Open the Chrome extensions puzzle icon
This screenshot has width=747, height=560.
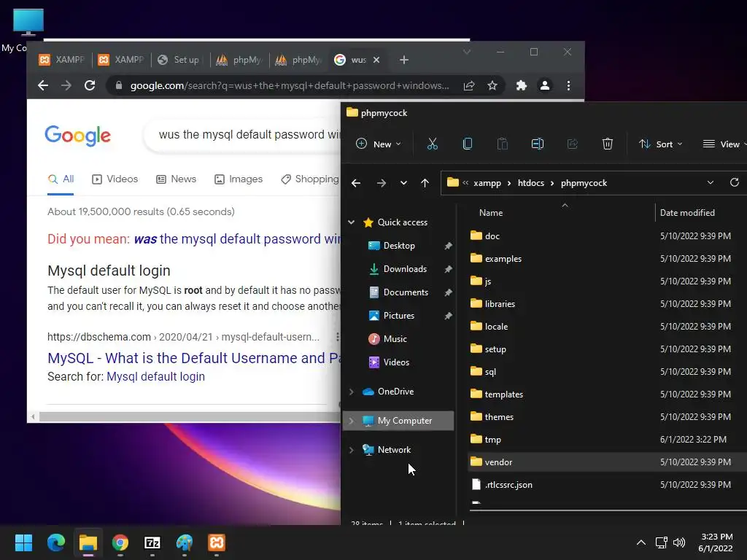pyautogui.click(x=522, y=86)
